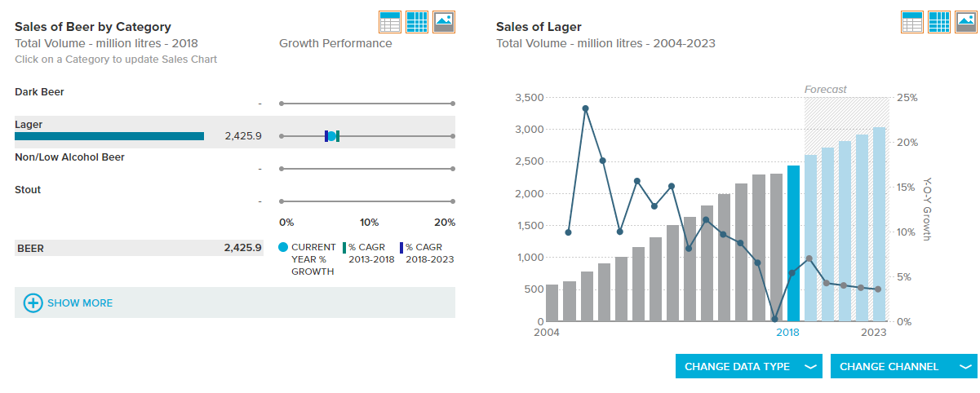Screen dimensions: 980x393
Task: Click the BEER total row
Action: pyautogui.click(x=139, y=248)
